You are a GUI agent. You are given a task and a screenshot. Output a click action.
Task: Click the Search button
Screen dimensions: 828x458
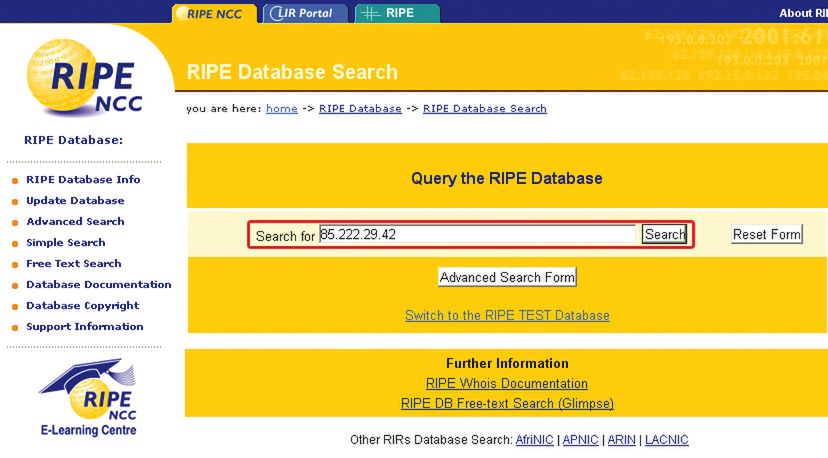coord(664,234)
